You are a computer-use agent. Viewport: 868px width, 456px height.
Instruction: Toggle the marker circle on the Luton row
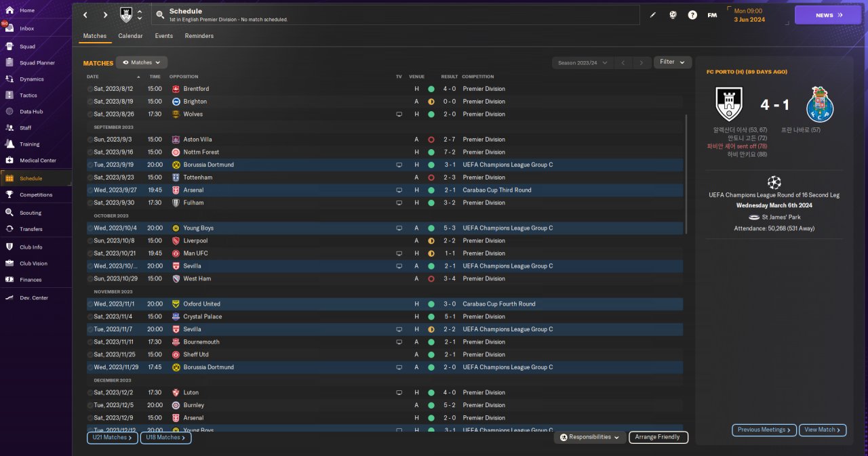click(x=90, y=392)
